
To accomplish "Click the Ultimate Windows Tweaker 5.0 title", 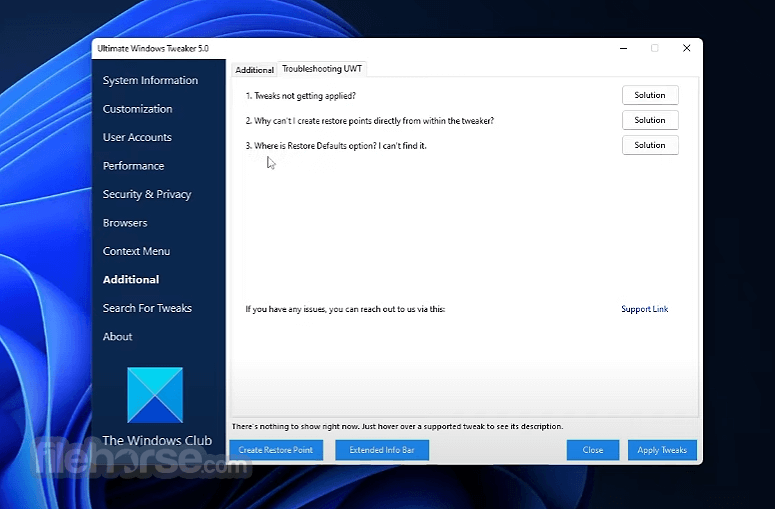I will click(153, 48).
